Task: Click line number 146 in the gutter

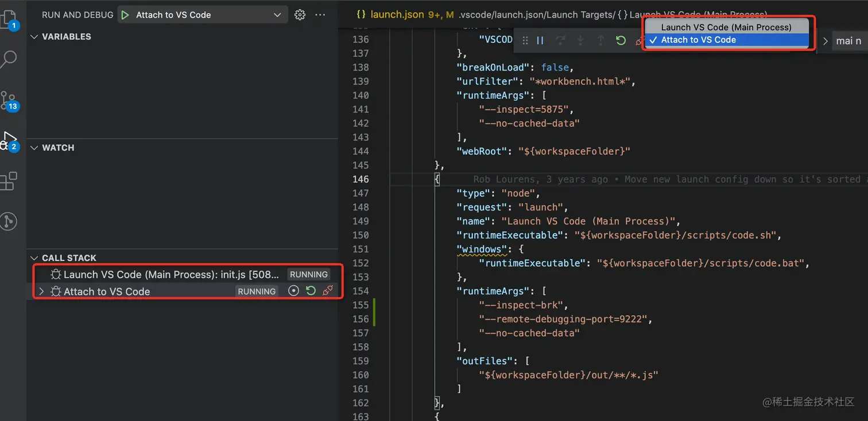Action: 361,179
